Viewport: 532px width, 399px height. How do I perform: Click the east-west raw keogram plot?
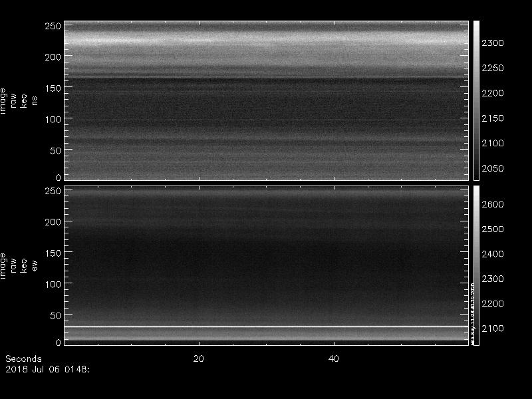tap(267, 265)
